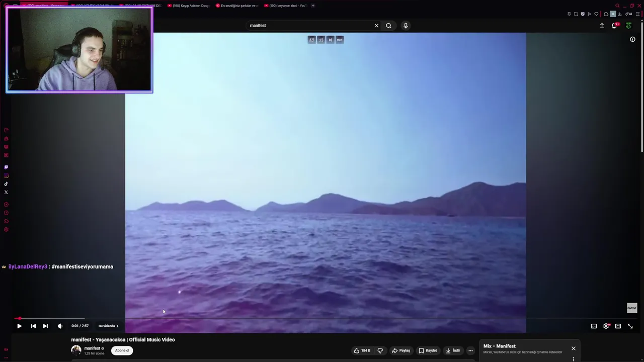Image resolution: width=644 pixels, height=362 pixels.
Task: Open the YouTube upload/create icon
Action: click(602, 26)
